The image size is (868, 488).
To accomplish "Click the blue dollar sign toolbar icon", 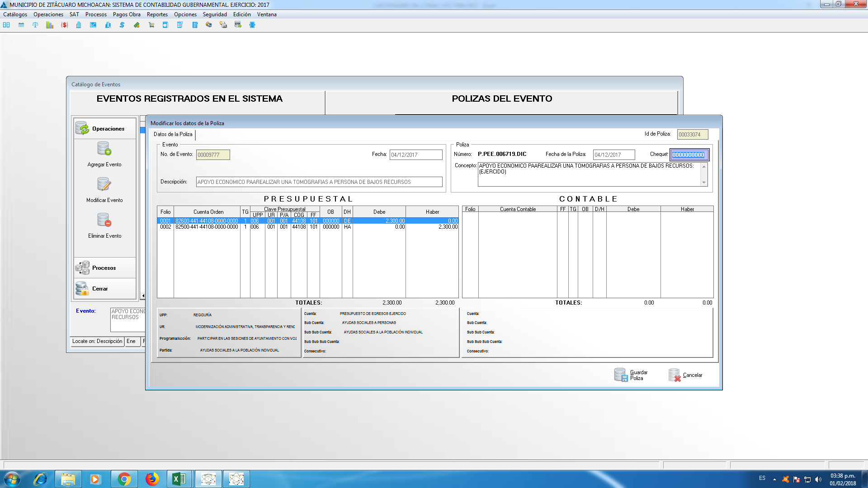I will click(x=122, y=25).
